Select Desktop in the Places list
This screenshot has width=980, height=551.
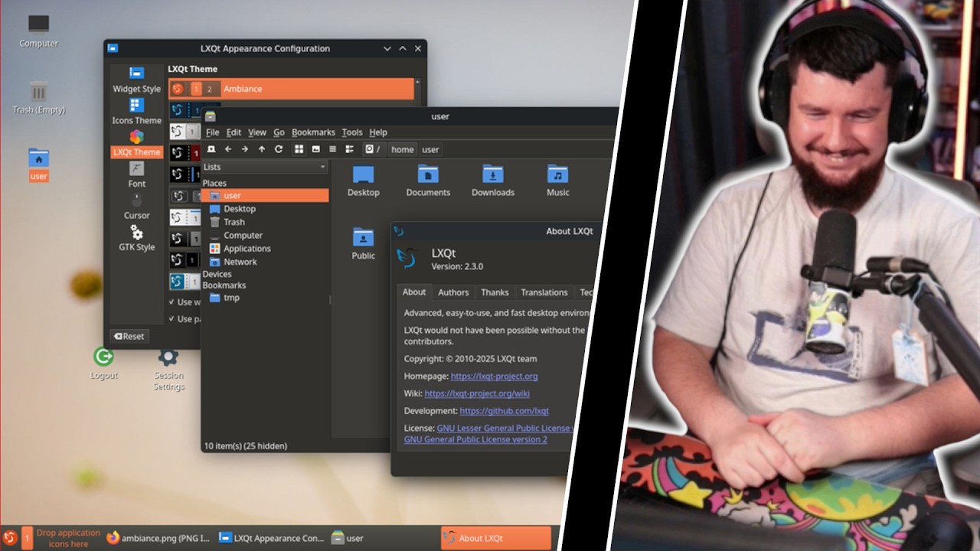[x=265, y=209]
